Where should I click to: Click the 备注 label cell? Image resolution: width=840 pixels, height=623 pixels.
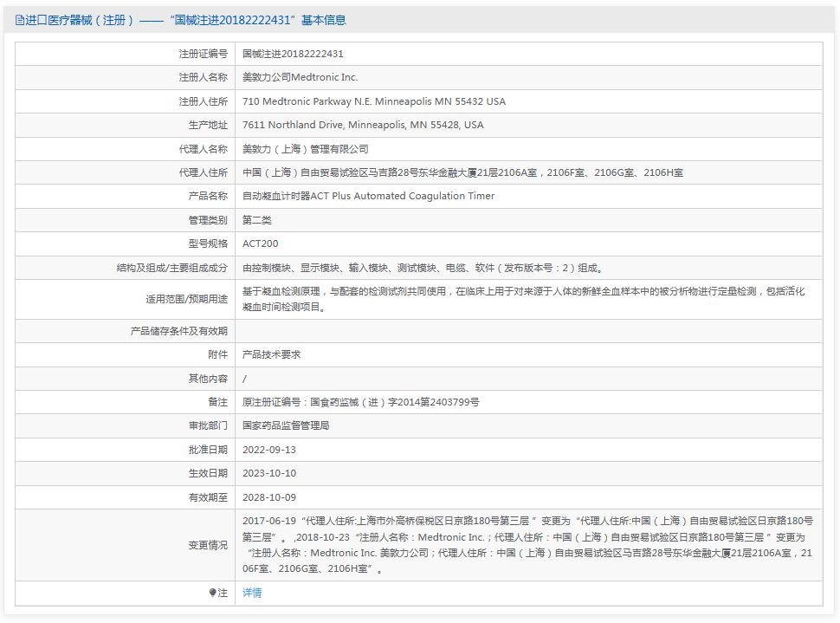pyautogui.click(x=125, y=402)
